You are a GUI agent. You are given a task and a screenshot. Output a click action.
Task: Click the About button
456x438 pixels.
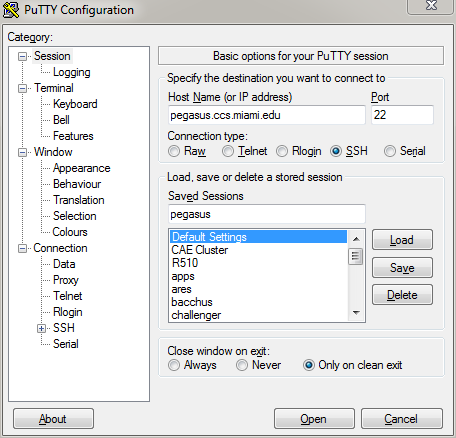click(x=53, y=419)
